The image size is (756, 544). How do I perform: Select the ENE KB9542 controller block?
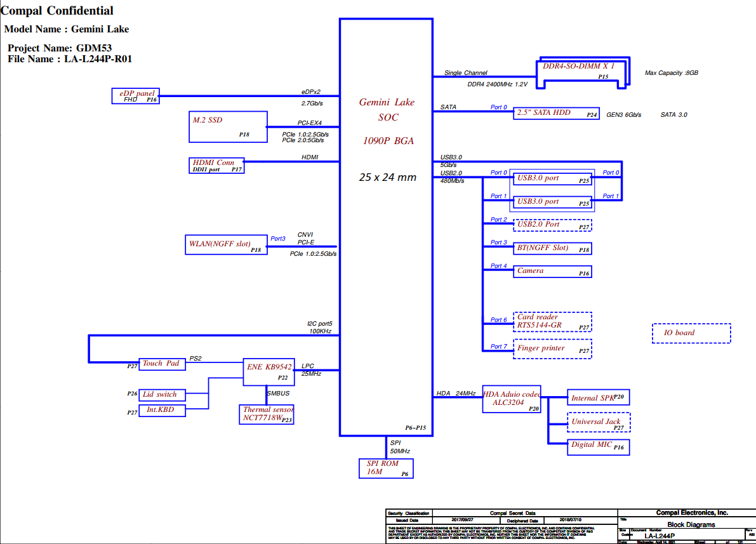(269, 372)
